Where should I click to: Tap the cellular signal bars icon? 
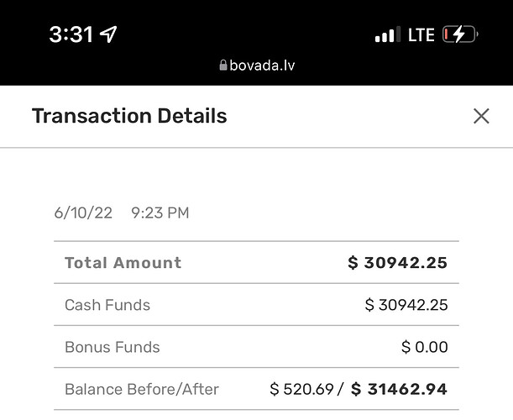[388, 34]
